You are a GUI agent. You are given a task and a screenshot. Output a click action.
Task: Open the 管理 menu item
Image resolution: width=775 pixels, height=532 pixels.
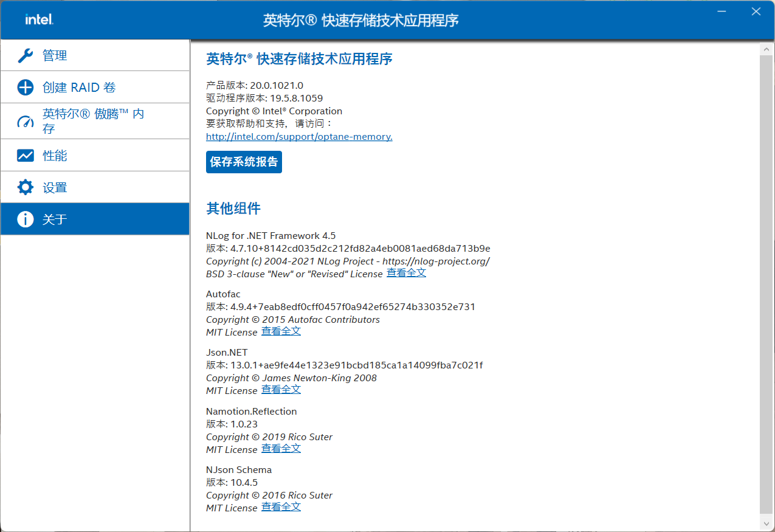click(x=55, y=56)
